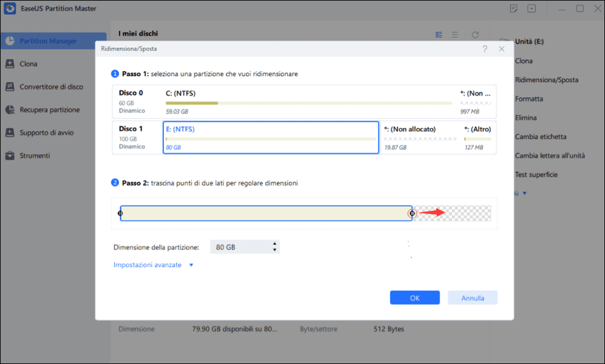Choose Cambia etichetta in the right panel
This screenshot has width=605, height=364.
[540, 137]
